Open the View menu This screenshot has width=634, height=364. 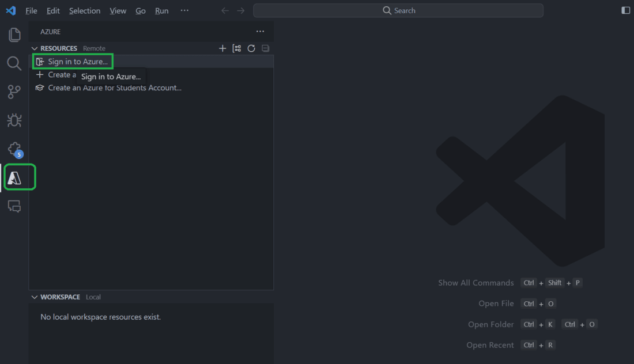click(x=118, y=11)
